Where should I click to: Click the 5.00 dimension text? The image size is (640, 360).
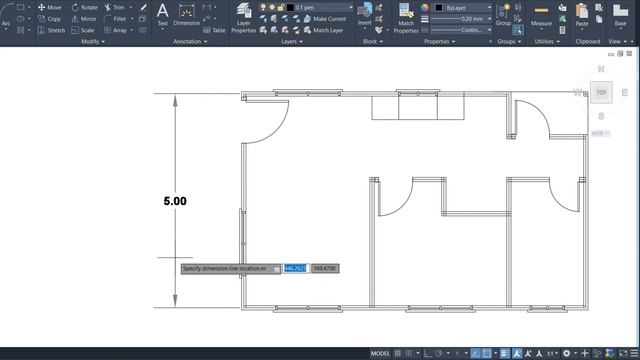tap(175, 201)
